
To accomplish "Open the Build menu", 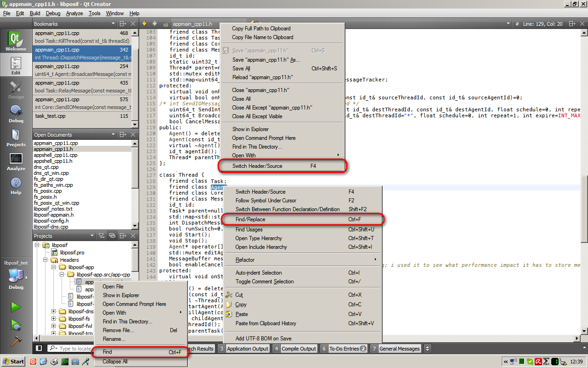I will [x=35, y=13].
